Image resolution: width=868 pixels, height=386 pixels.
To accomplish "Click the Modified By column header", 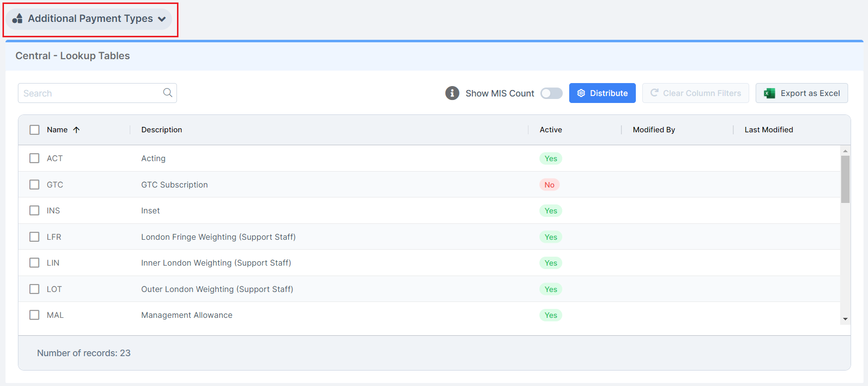I will pyautogui.click(x=654, y=130).
